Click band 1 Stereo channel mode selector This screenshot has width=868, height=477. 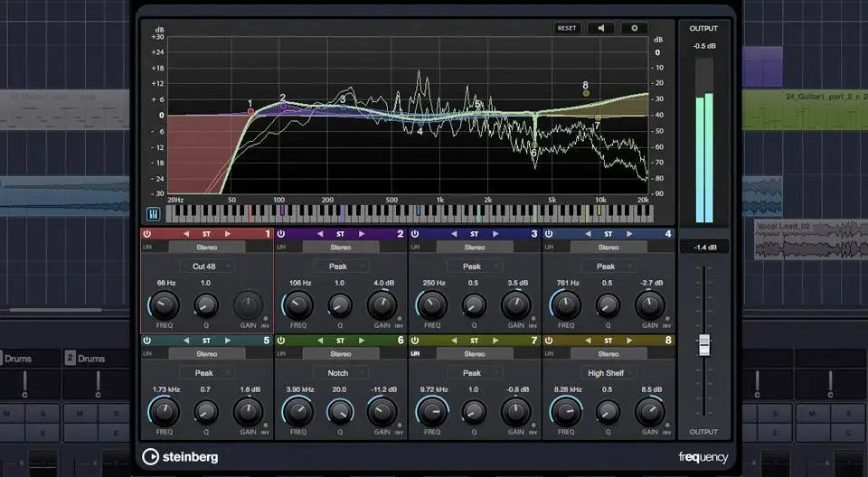[206, 248]
